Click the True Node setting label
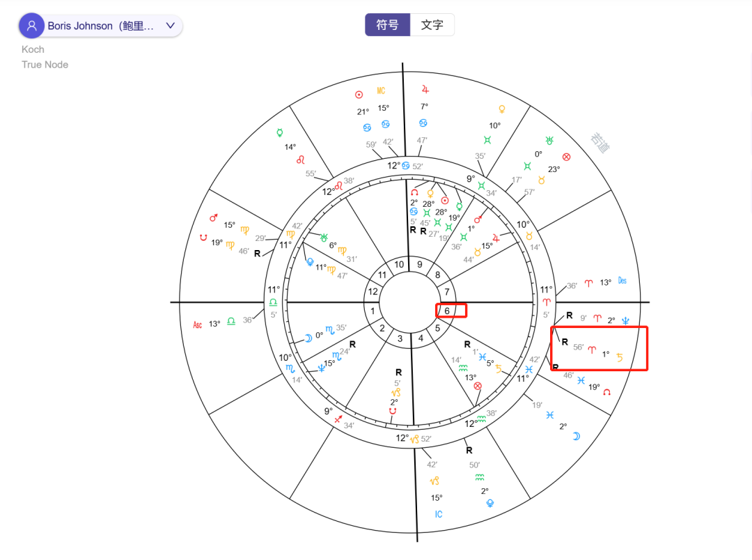 (x=45, y=64)
